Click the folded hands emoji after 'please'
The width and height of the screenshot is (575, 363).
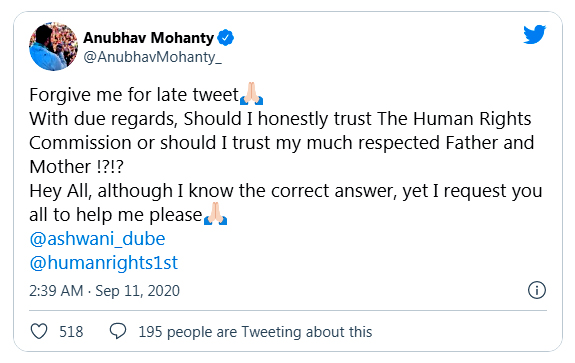215,214
